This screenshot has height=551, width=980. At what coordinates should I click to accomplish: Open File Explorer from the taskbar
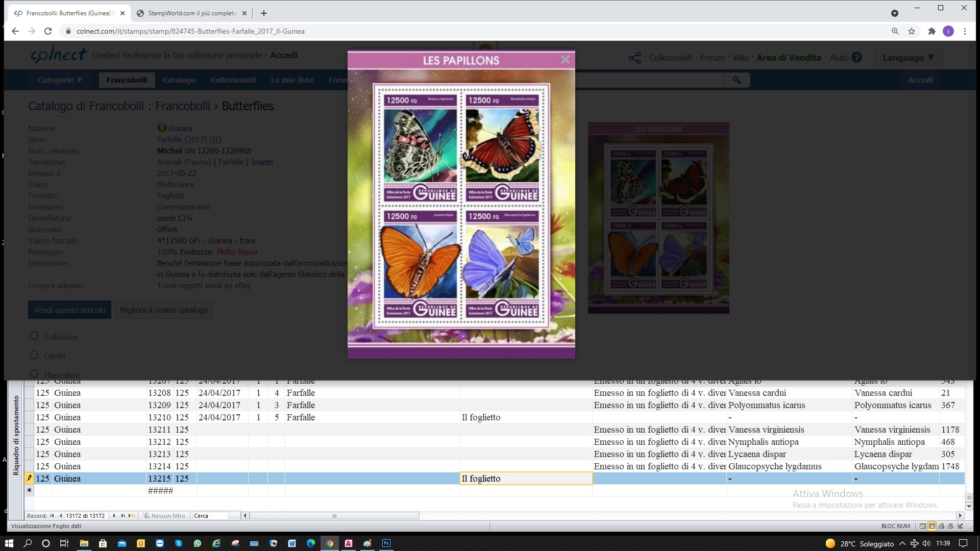(x=84, y=543)
